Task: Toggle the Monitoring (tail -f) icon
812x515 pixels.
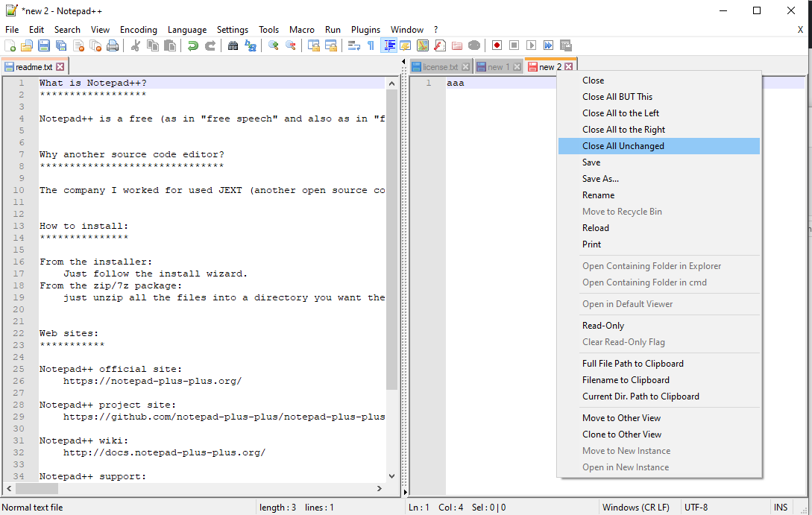Action: 473,45
